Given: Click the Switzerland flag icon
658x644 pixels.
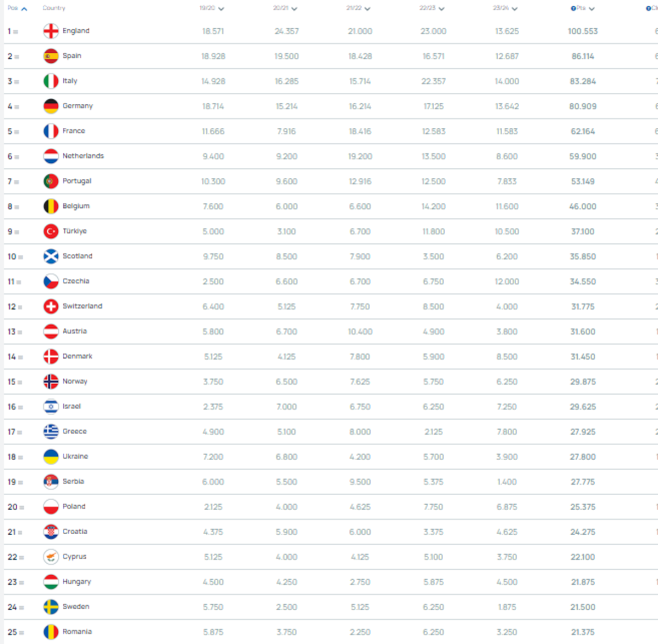Looking at the screenshot, I should coord(51,306).
